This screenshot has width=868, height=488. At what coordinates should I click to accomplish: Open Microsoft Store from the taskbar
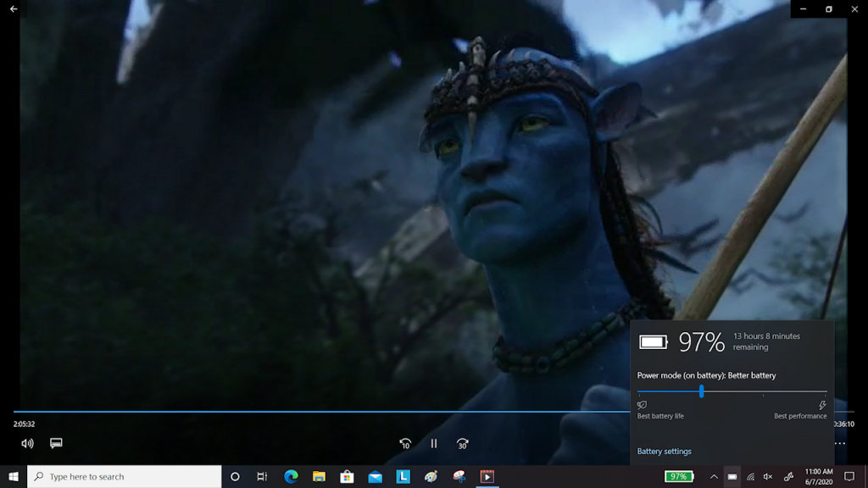point(347,476)
